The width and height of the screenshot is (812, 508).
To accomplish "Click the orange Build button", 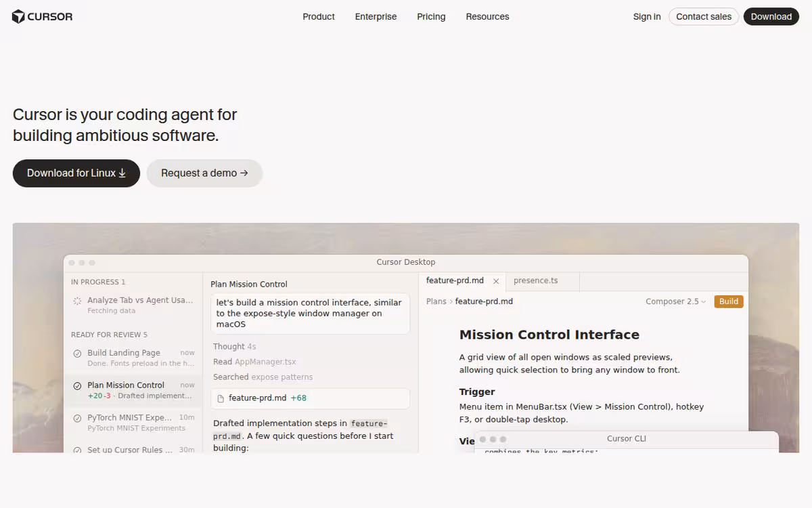I will pyautogui.click(x=729, y=301).
